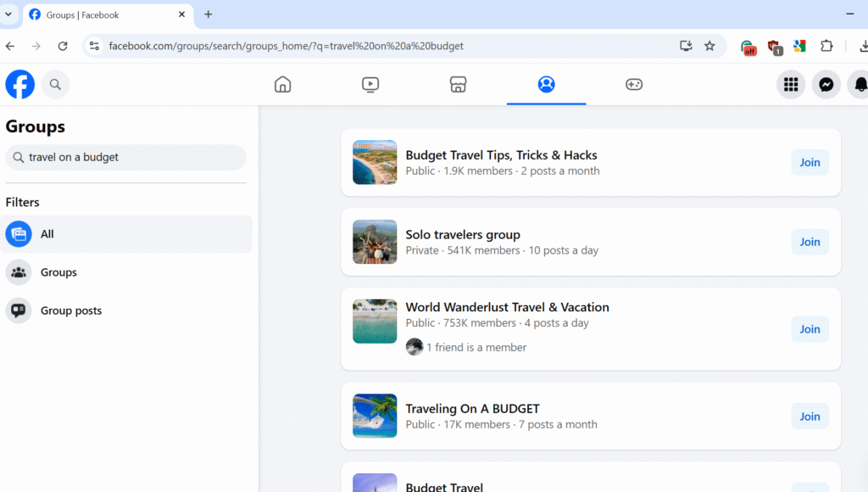Join Traveling On A BUDGET group
Image resolution: width=868 pixels, height=492 pixels.
click(810, 417)
